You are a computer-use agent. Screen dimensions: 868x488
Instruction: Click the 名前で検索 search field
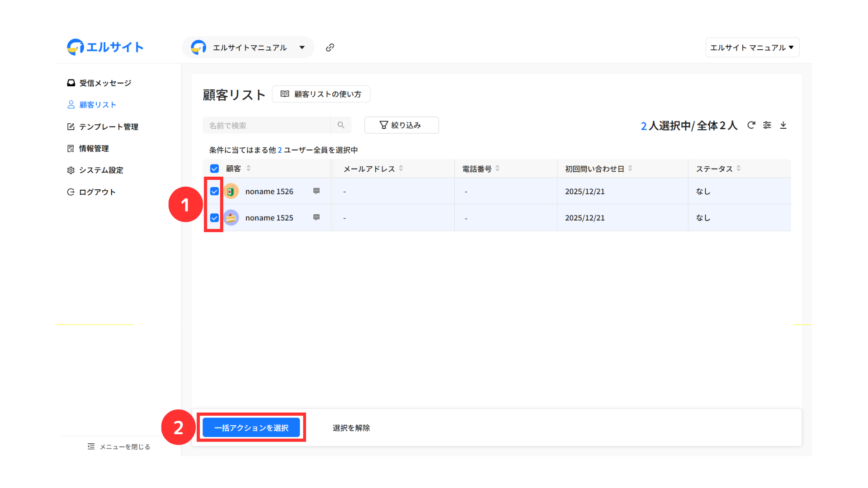tap(267, 126)
